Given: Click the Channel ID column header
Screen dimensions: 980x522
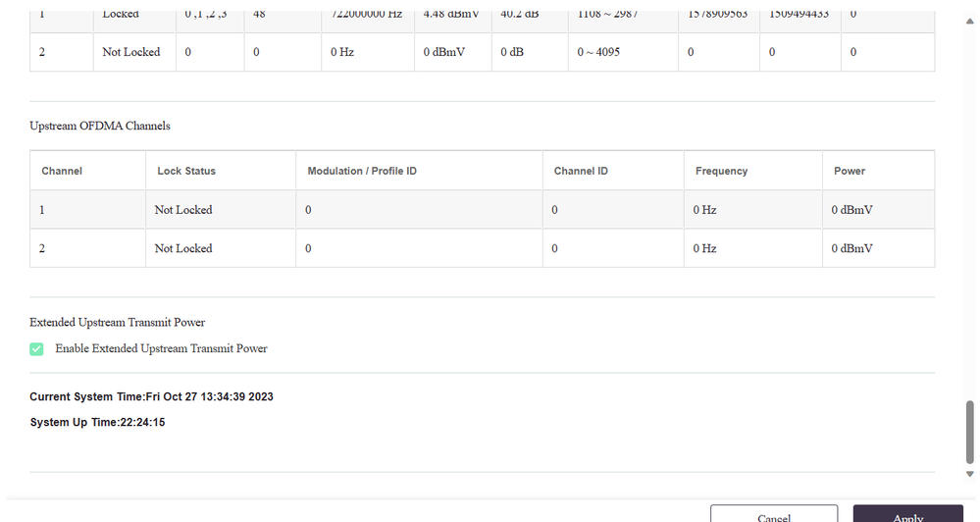Looking at the screenshot, I should point(581,171).
